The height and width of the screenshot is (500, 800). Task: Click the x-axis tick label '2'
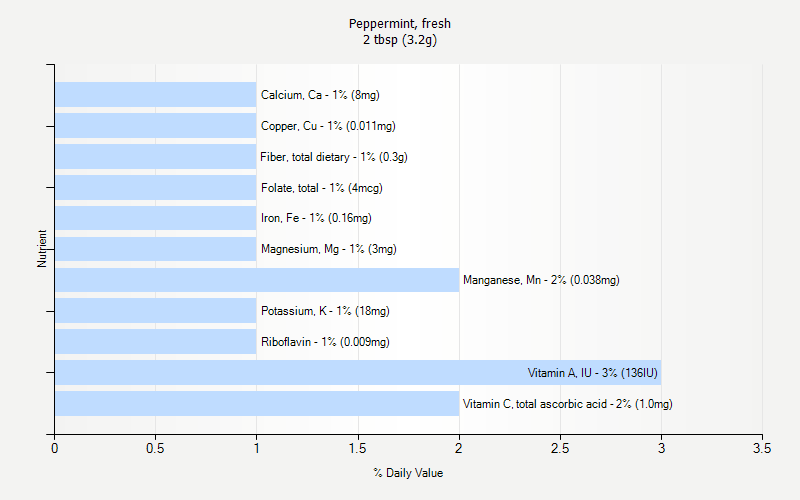click(x=459, y=448)
